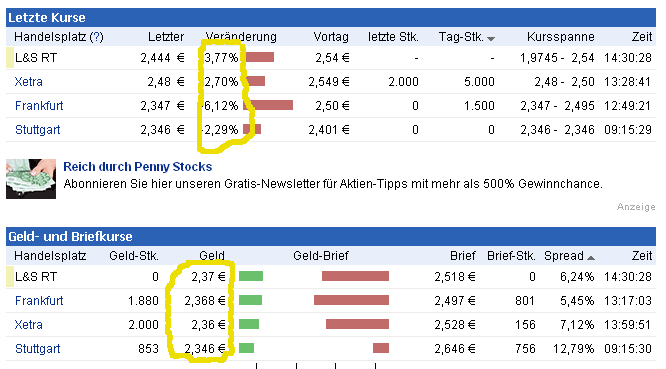Toggle Spread column sort arrow
The width and height of the screenshot is (666, 369).
tap(591, 257)
